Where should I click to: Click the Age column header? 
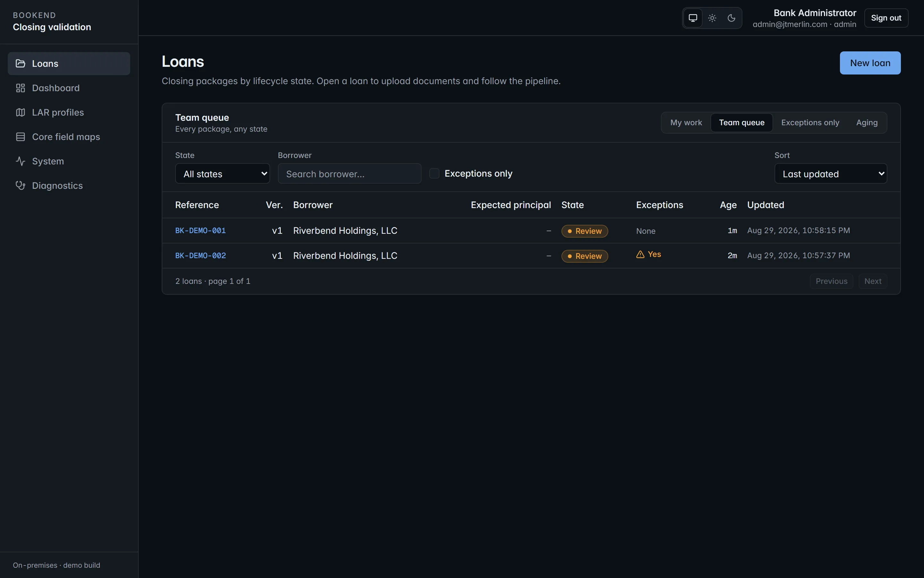728,205
